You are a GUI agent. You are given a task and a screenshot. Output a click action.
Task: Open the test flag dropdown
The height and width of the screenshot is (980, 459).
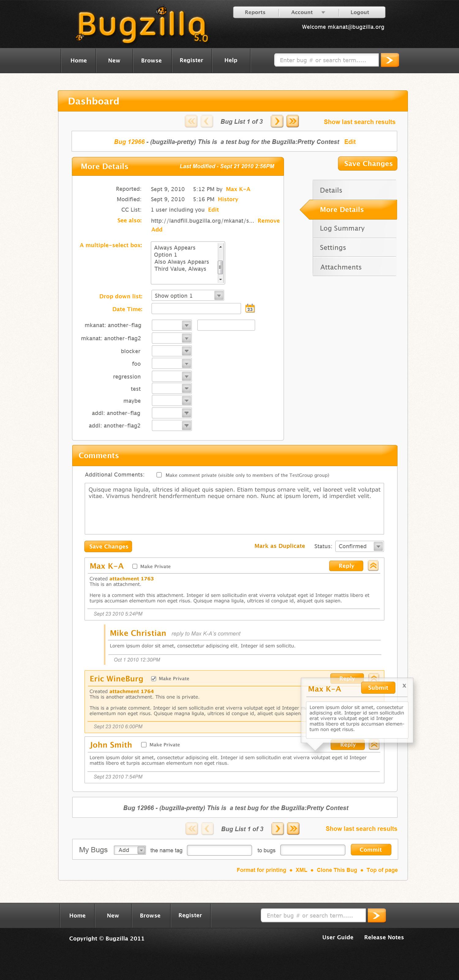(x=172, y=388)
